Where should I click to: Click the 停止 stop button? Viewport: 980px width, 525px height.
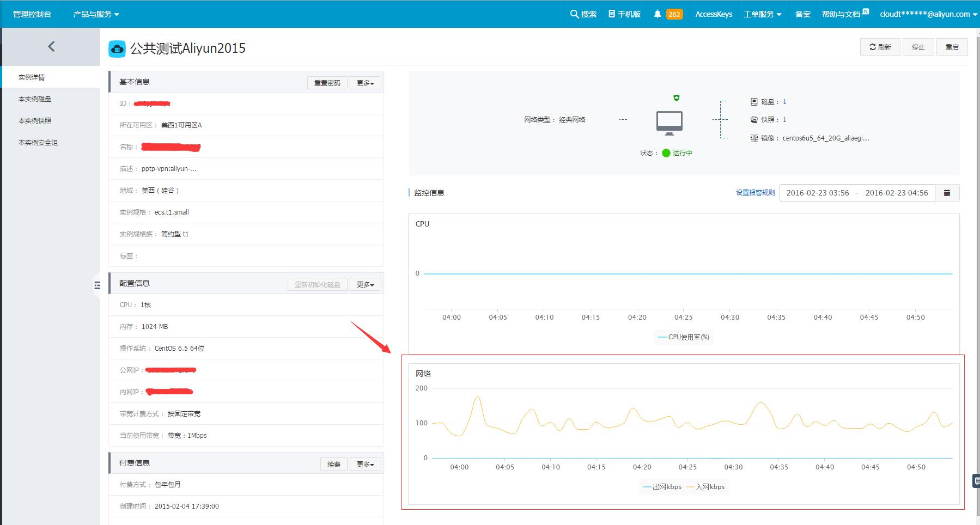[x=918, y=47]
